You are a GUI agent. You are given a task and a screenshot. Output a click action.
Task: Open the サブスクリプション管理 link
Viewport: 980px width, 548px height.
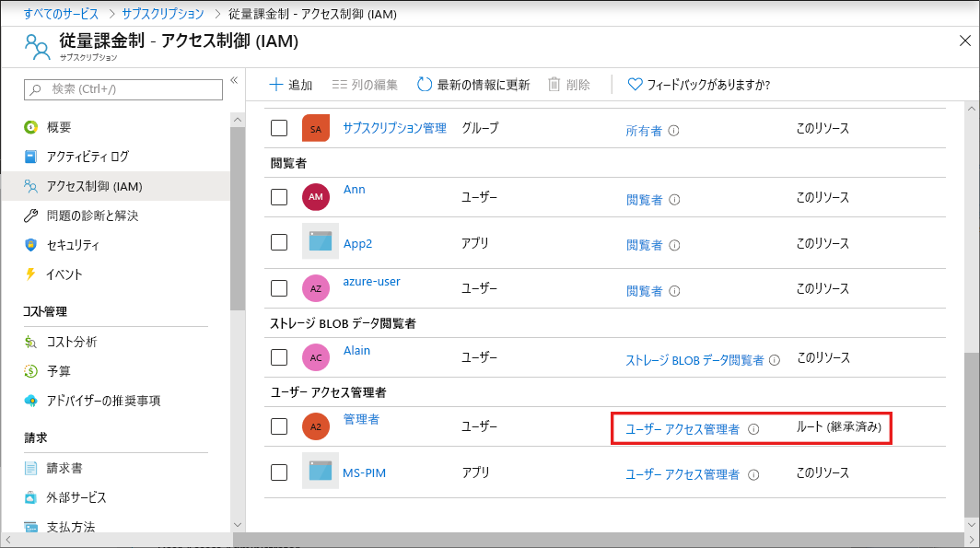394,128
